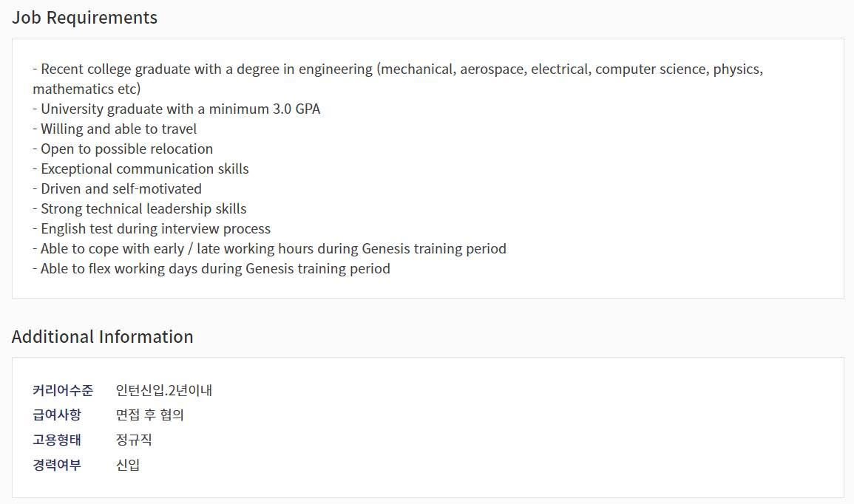The width and height of the screenshot is (854, 504).
Task: Click the mathematics etc) text
Action: 87,89
